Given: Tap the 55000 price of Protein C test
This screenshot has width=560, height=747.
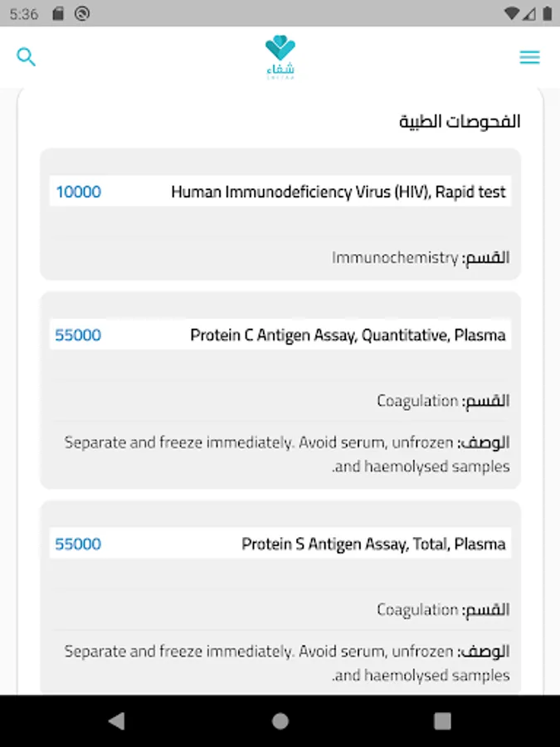Looking at the screenshot, I should tap(78, 335).
